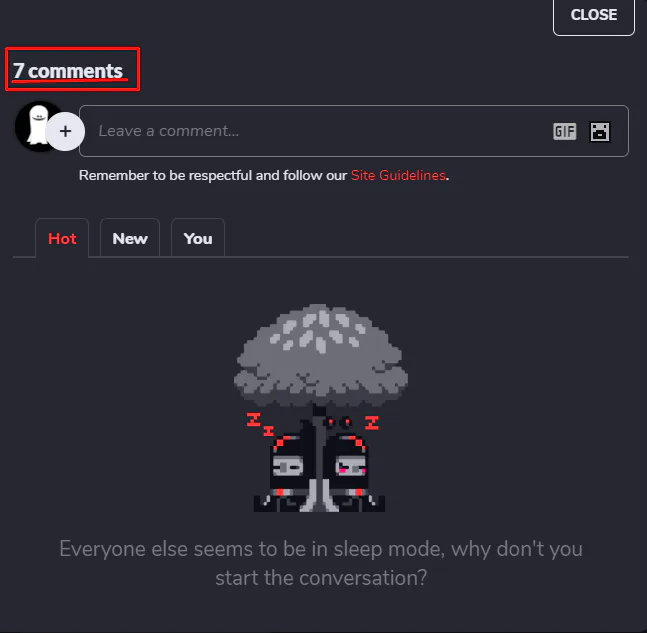Click the start the conversation prompt line
This screenshot has height=633, width=647.
321,578
